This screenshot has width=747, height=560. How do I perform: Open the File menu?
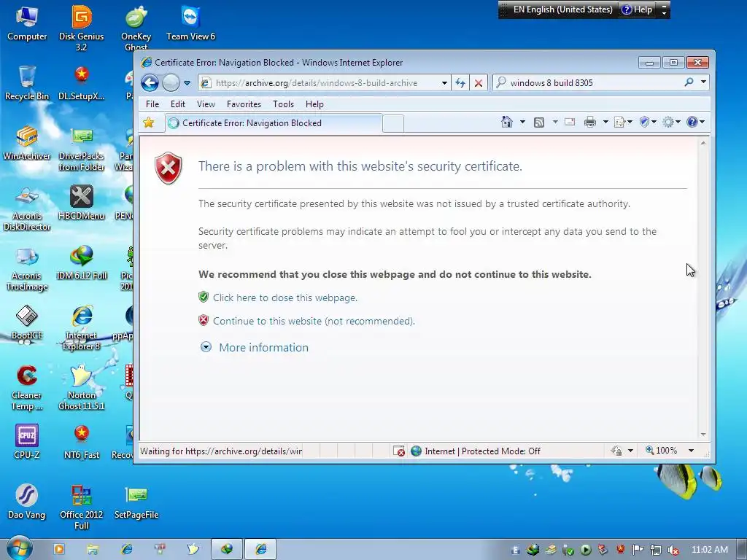tap(152, 104)
